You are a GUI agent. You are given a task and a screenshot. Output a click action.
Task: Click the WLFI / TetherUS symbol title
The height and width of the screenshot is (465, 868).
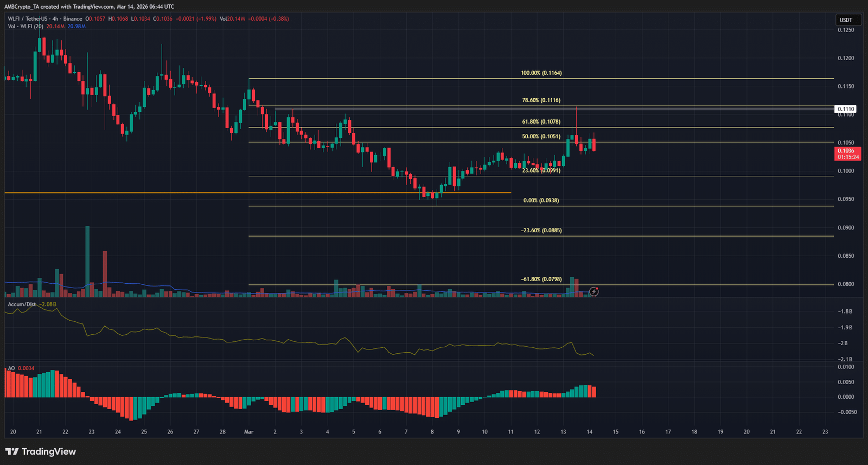pyautogui.click(x=27, y=19)
